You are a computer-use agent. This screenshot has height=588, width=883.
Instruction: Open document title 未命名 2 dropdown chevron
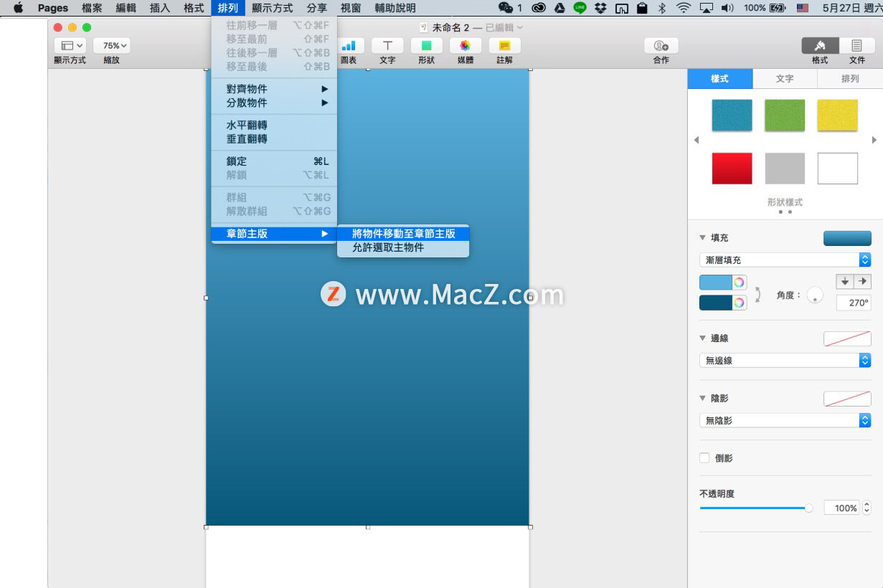pos(520,27)
